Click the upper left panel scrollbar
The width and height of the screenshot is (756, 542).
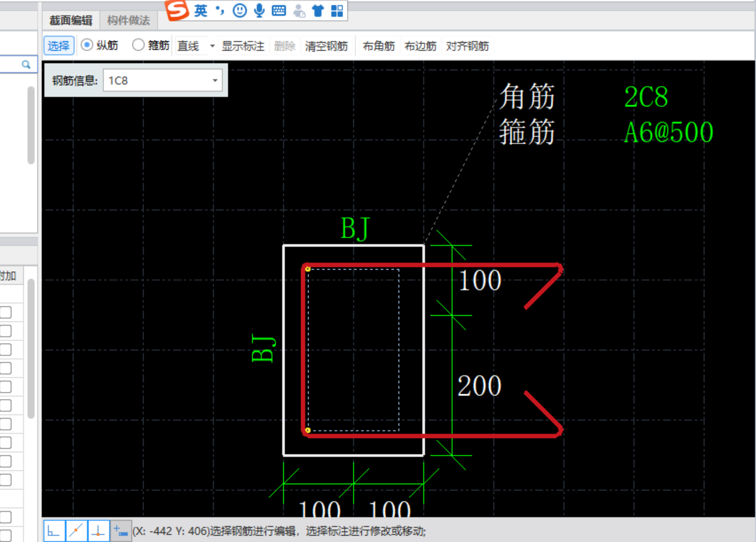31,125
